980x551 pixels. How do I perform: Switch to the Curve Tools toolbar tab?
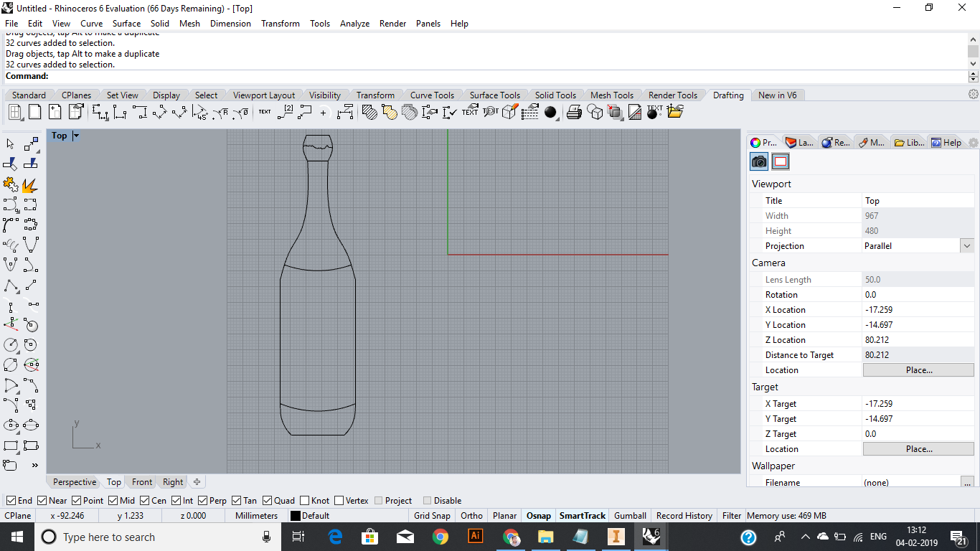point(432,95)
